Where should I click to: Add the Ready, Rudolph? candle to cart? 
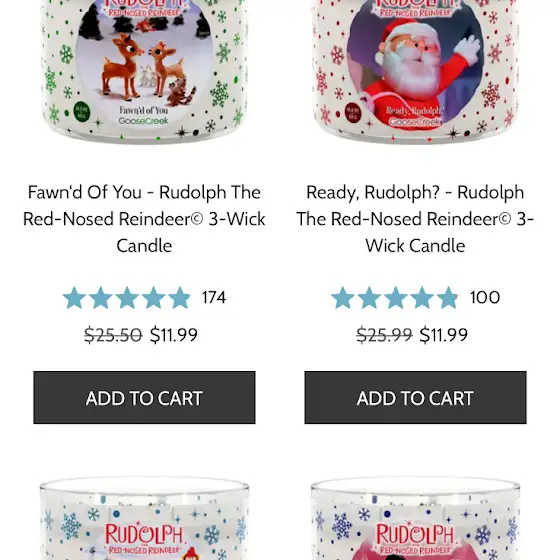[415, 398]
